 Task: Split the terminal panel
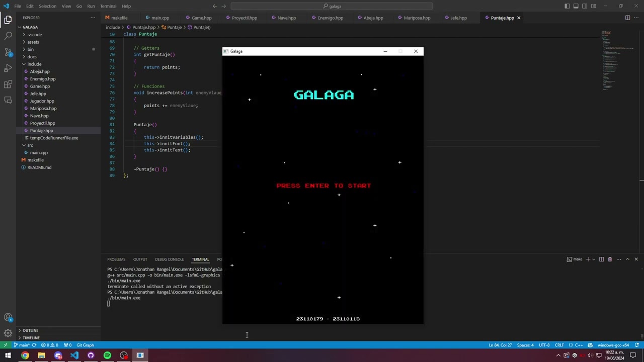[x=601, y=259]
